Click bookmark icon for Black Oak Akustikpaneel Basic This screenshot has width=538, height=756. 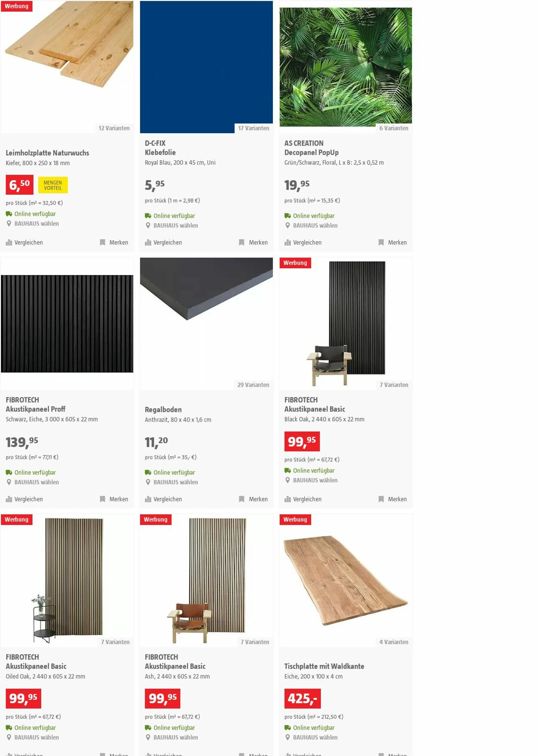pos(381,499)
